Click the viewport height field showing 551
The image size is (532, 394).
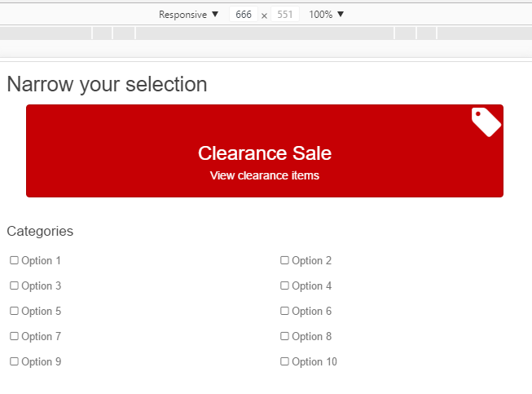click(285, 15)
